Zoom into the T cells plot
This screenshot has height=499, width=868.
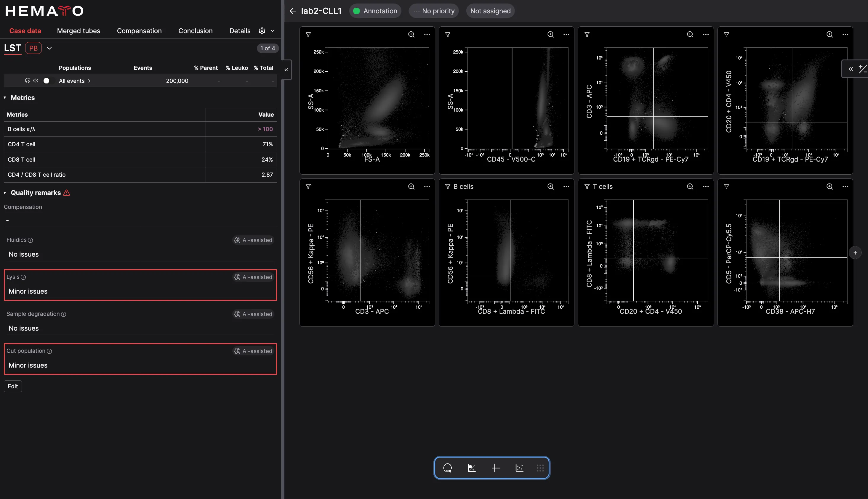tap(690, 186)
